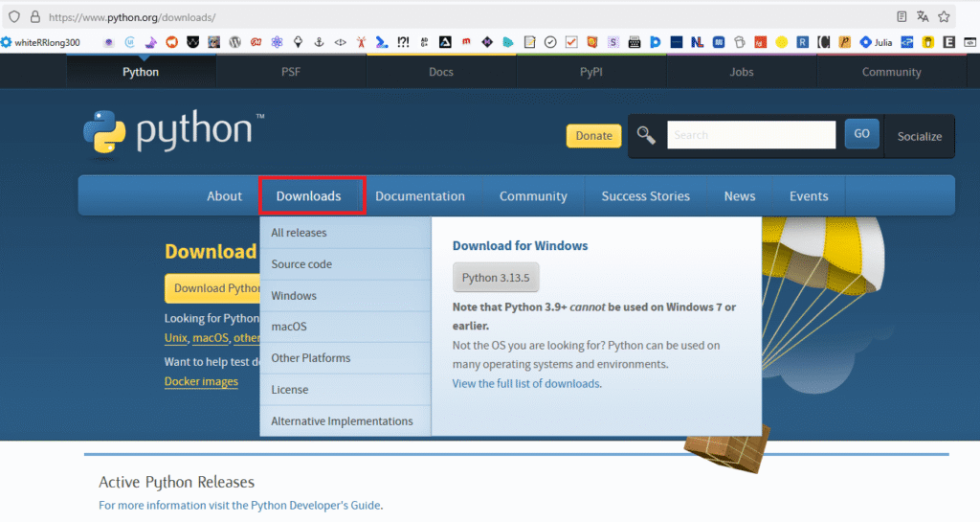The image size is (980, 522).
Task: Open the Socialize dropdown
Action: (919, 136)
